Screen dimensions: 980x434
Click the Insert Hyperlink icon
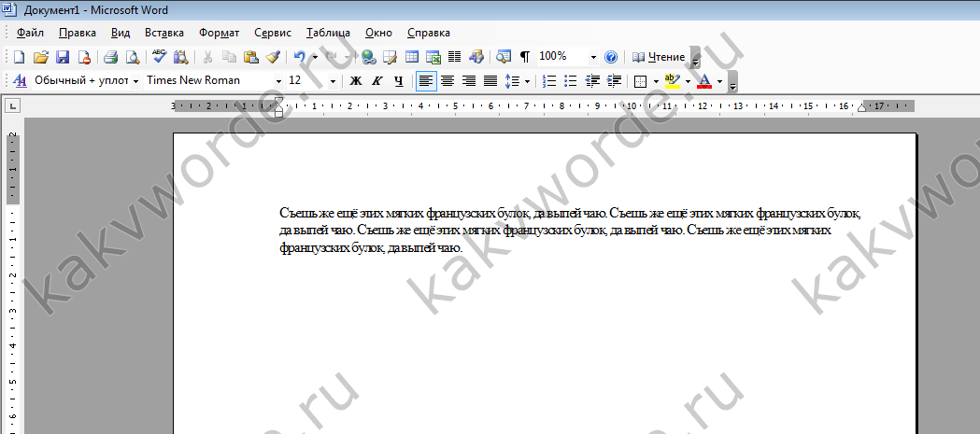pos(369,57)
